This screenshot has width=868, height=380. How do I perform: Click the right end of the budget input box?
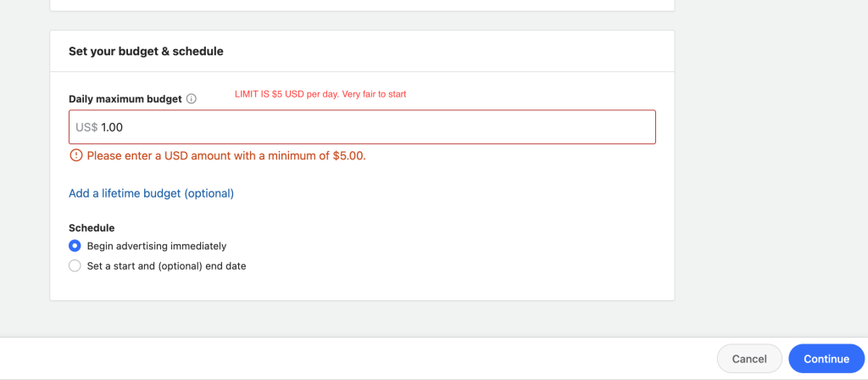pos(643,127)
